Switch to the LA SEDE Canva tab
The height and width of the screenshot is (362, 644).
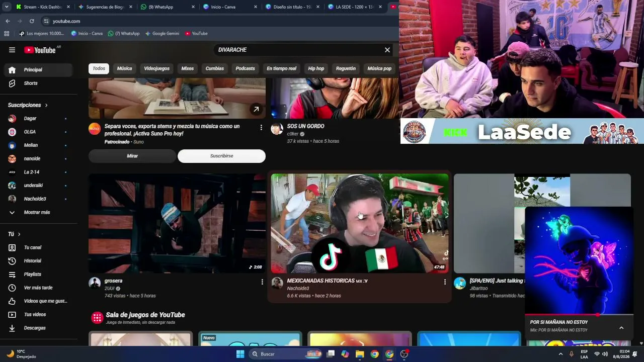355,7
